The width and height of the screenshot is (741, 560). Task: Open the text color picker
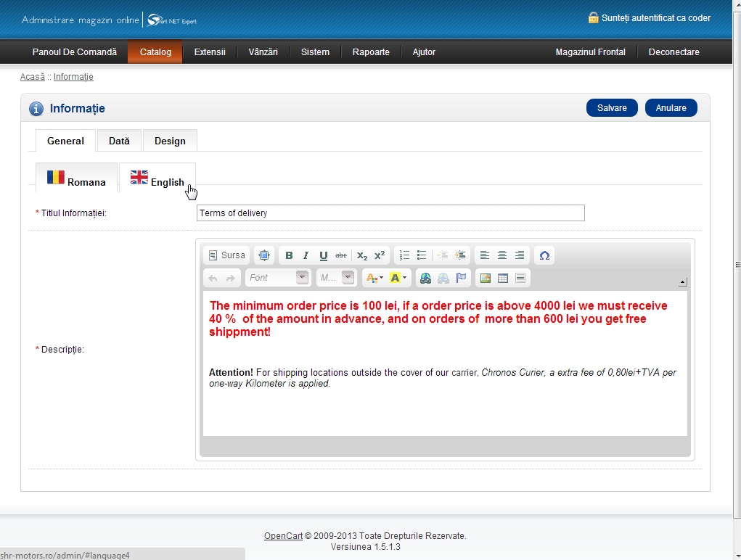pos(374,278)
